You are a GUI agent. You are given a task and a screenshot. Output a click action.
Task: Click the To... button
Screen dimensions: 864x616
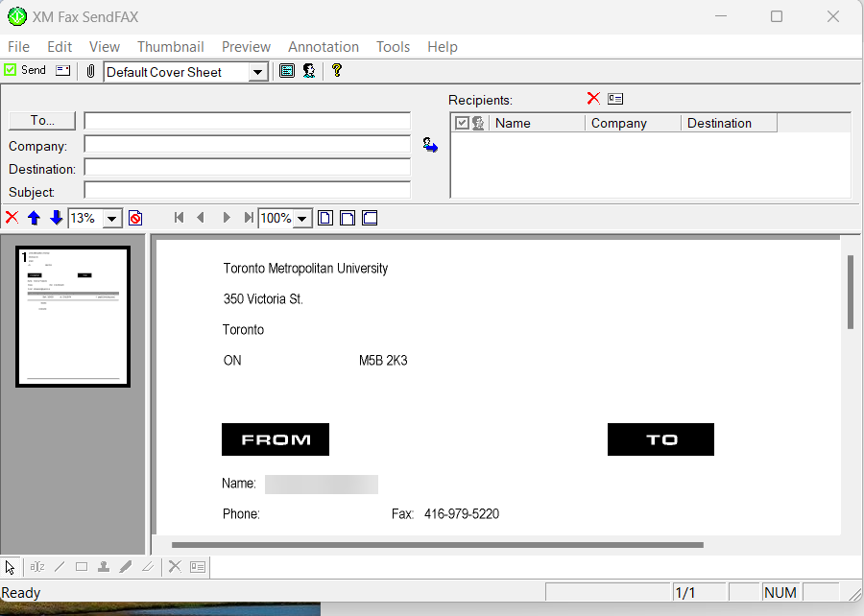point(42,121)
